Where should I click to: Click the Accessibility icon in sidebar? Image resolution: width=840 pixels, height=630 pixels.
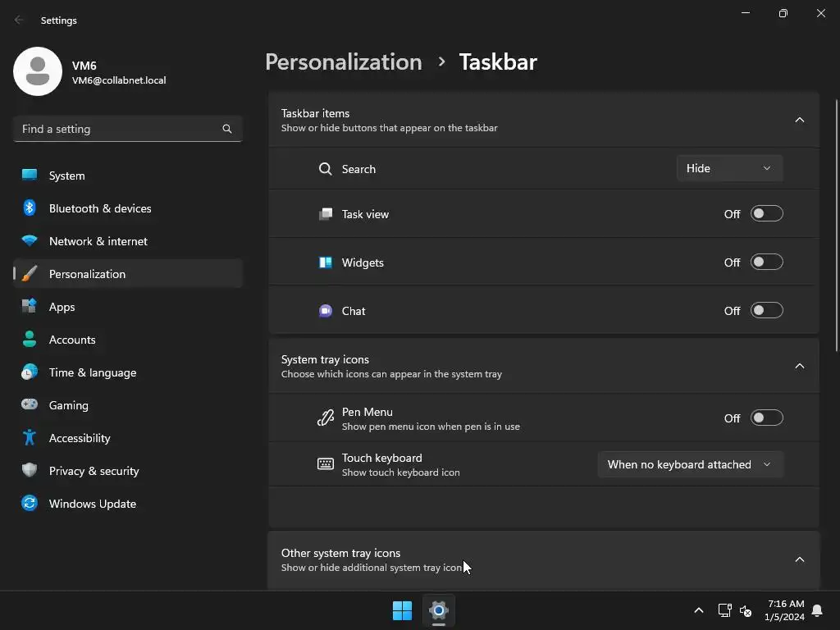point(30,438)
